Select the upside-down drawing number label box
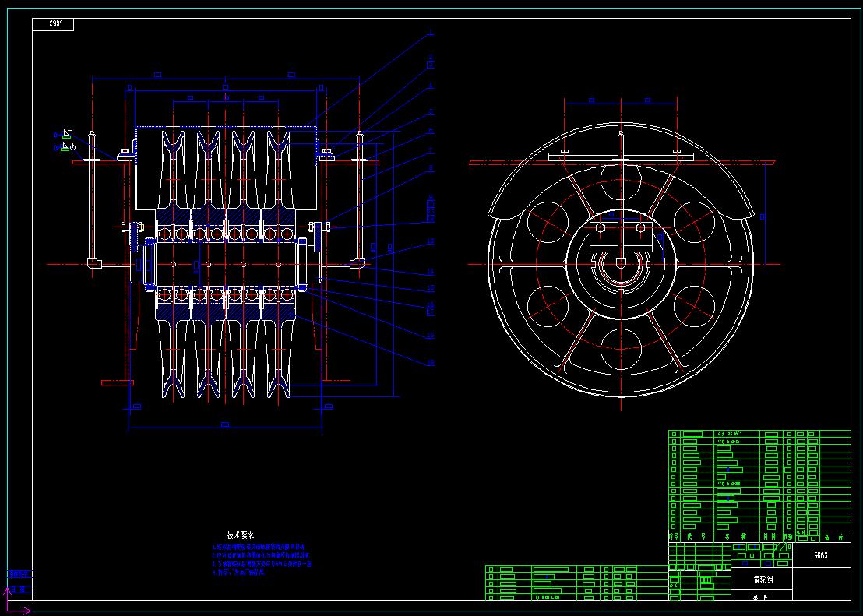This screenshot has width=863, height=616. click(x=53, y=24)
